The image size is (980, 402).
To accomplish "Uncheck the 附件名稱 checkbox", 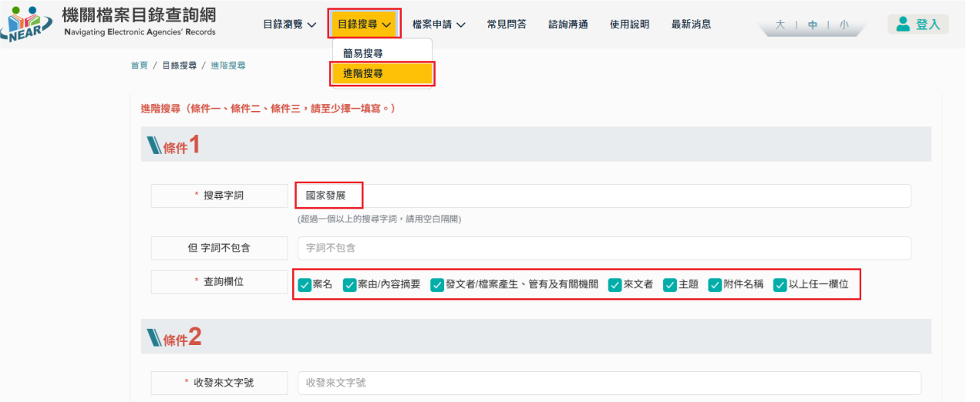I will pos(715,285).
